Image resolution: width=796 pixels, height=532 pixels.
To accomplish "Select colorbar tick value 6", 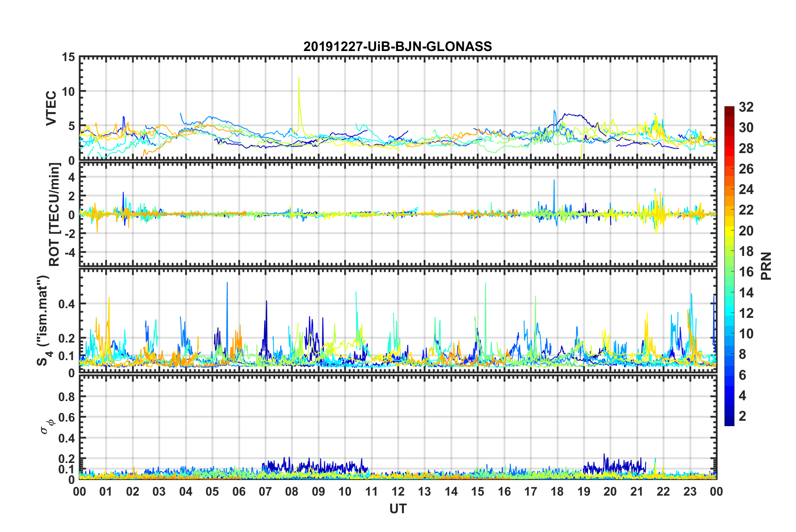I will 742,375.
